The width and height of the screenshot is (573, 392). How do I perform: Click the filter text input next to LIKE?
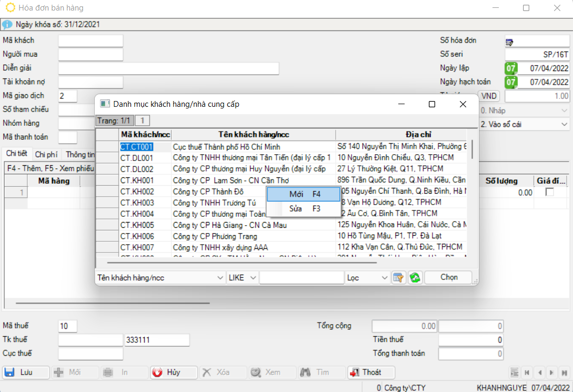click(301, 278)
